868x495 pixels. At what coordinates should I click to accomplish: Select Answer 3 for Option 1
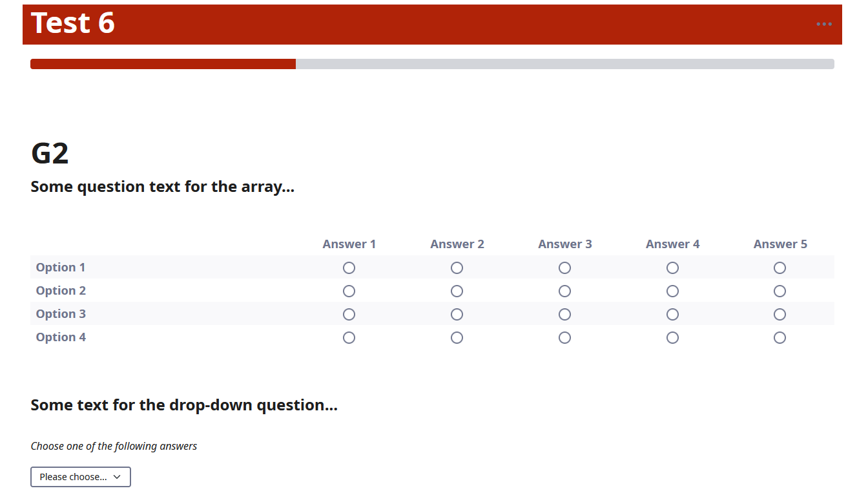(564, 268)
